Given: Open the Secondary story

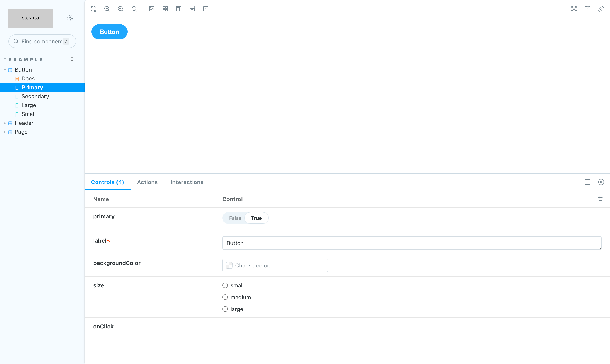Looking at the screenshot, I should click(x=35, y=96).
